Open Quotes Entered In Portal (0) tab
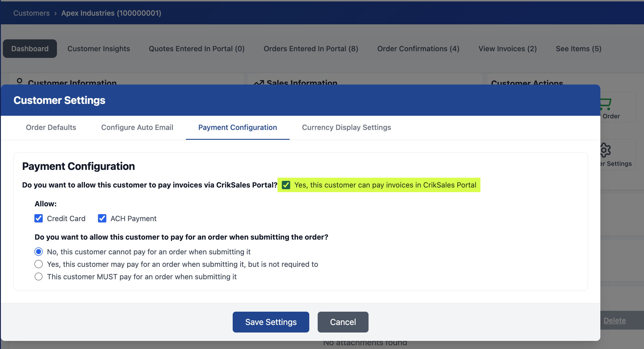 tap(197, 49)
